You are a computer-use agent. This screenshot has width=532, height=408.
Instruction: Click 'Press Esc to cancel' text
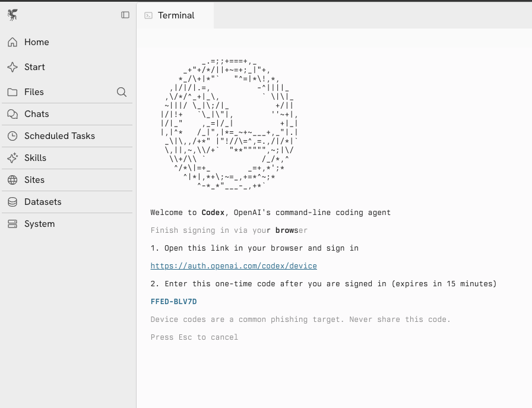194,337
